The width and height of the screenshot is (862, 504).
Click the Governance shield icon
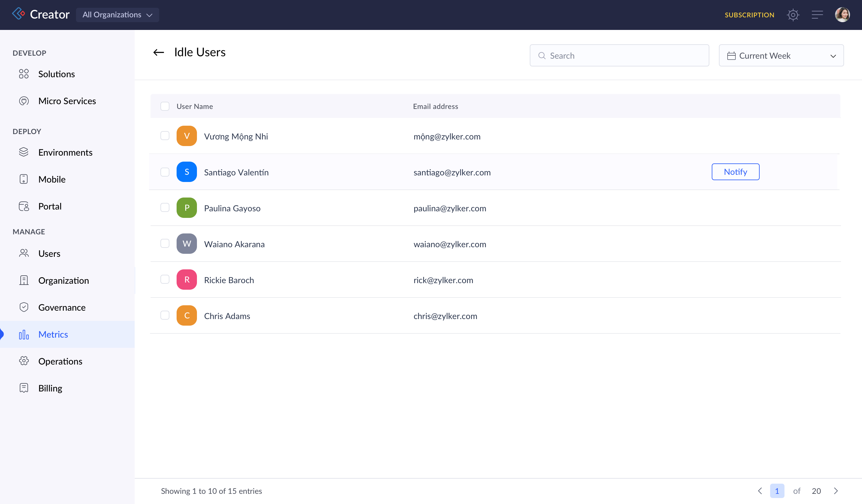(24, 307)
